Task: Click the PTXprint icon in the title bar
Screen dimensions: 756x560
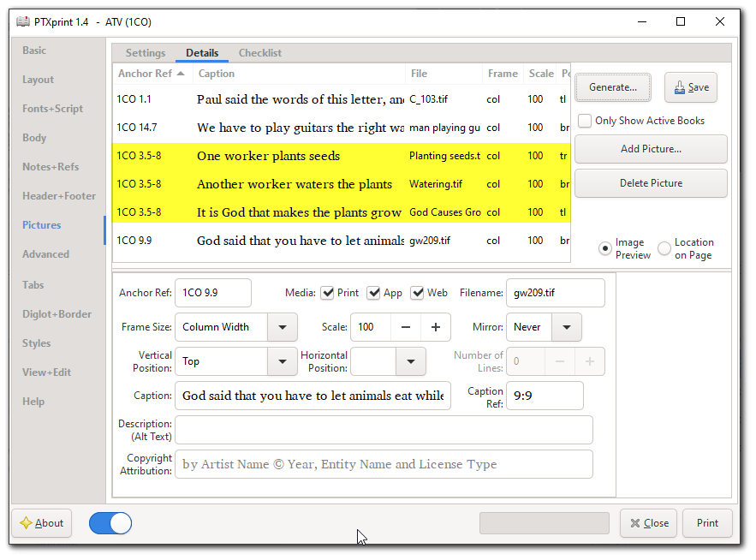Action: tap(23, 21)
